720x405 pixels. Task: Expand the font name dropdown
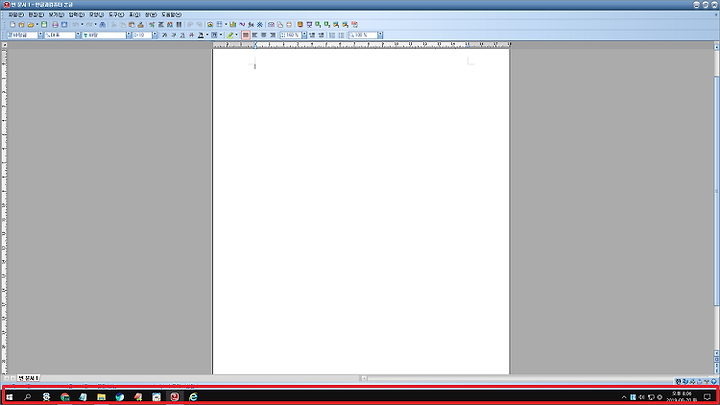(x=129, y=35)
